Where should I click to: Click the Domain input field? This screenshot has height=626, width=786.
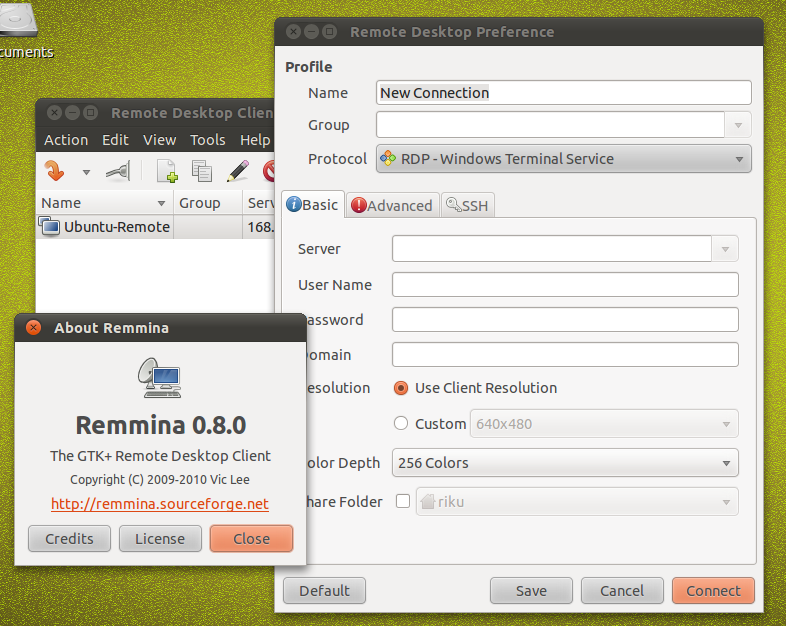(x=565, y=355)
